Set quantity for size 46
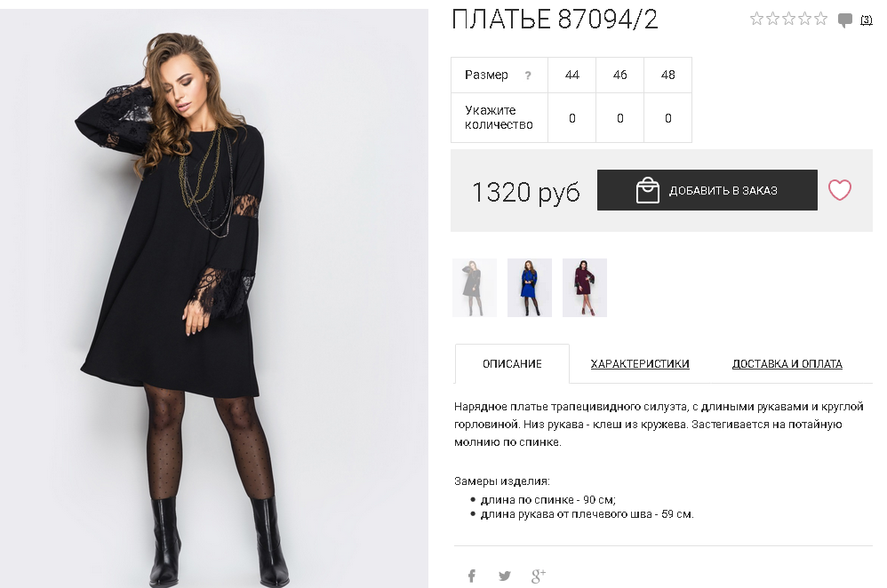This screenshot has width=887, height=588. tap(620, 118)
